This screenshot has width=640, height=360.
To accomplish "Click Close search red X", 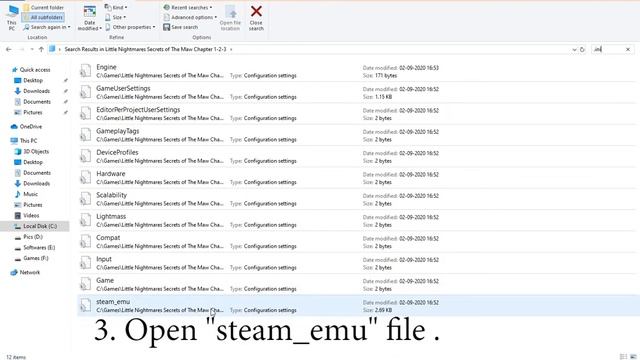I will [x=256, y=18].
